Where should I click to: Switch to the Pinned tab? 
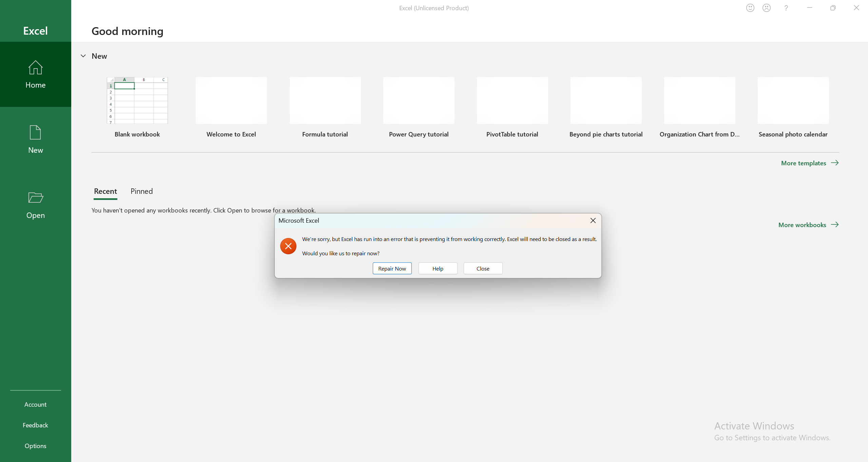[x=141, y=191]
